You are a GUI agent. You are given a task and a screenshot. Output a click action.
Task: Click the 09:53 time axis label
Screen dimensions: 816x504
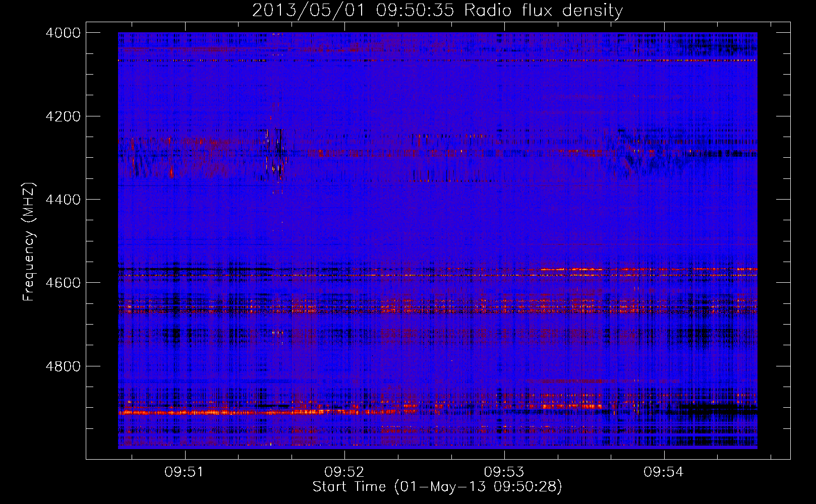click(x=504, y=472)
